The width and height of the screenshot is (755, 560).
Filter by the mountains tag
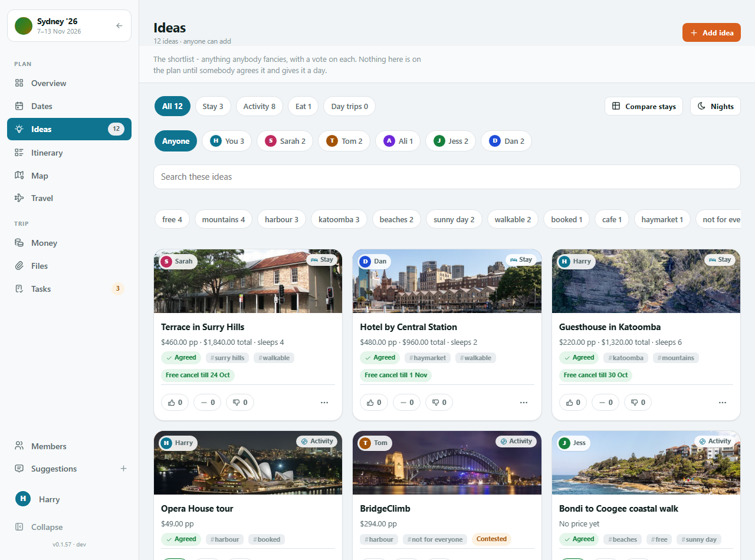[224, 219]
